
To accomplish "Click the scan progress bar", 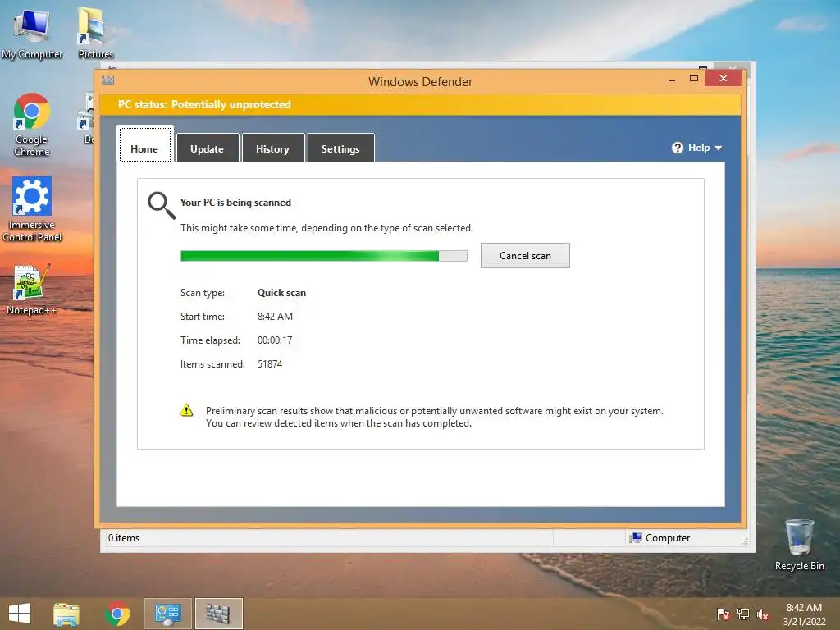I will click(x=323, y=256).
